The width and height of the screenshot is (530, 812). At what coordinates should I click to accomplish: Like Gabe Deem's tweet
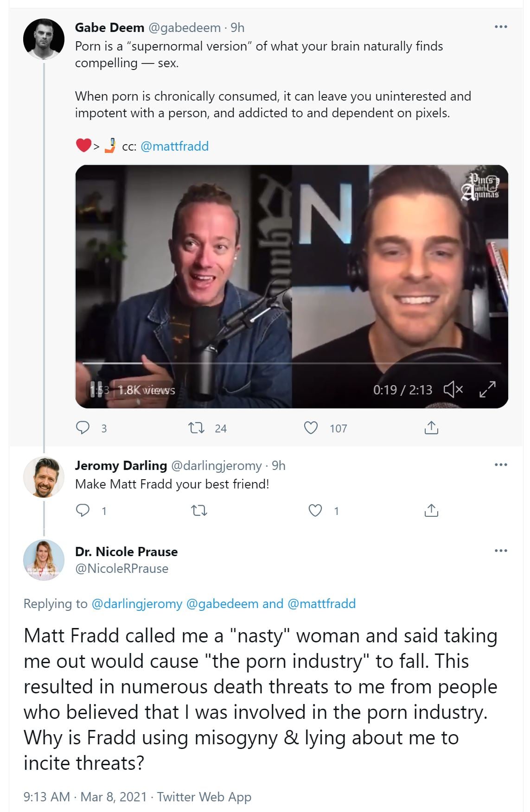[311, 427]
